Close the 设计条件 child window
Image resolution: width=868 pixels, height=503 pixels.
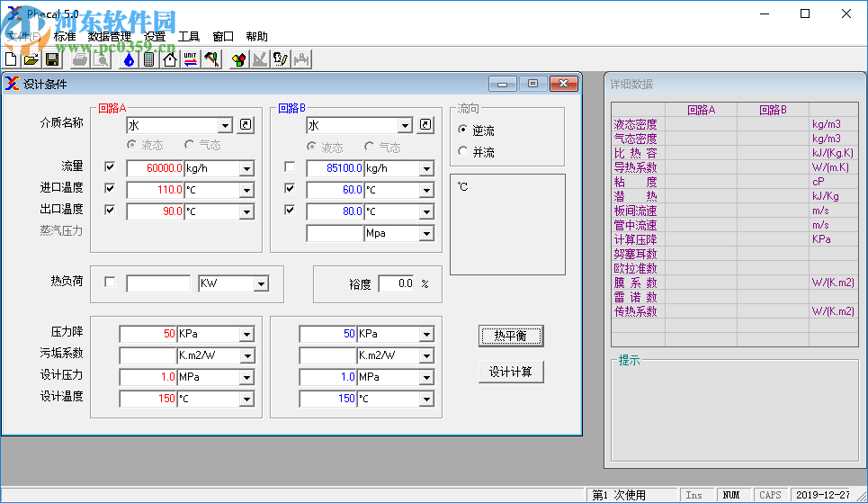pos(564,84)
